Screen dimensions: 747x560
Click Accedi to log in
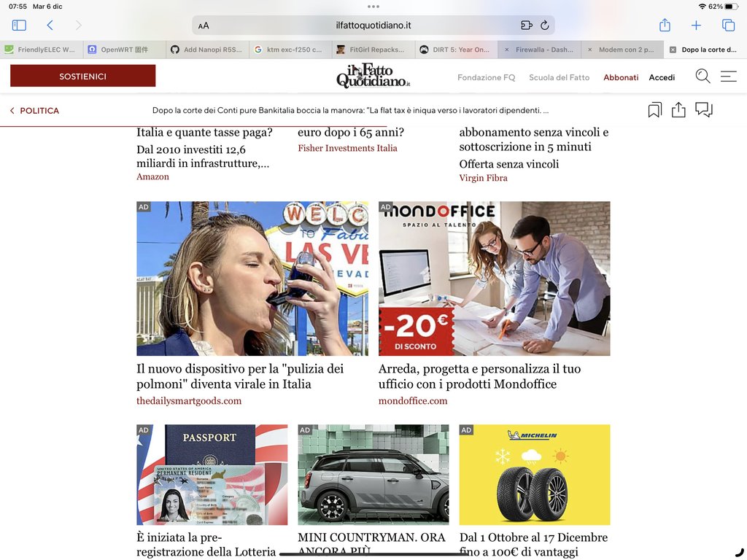pyautogui.click(x=662, y=77)
